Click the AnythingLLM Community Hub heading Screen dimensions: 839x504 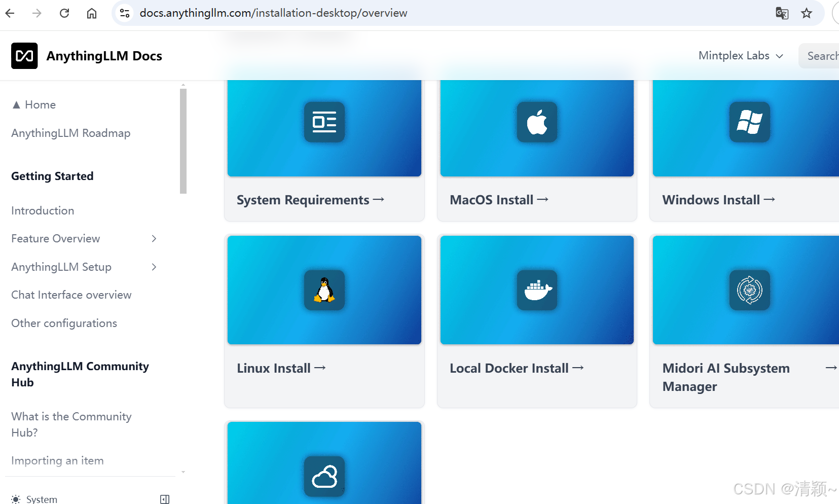point(80,375)
